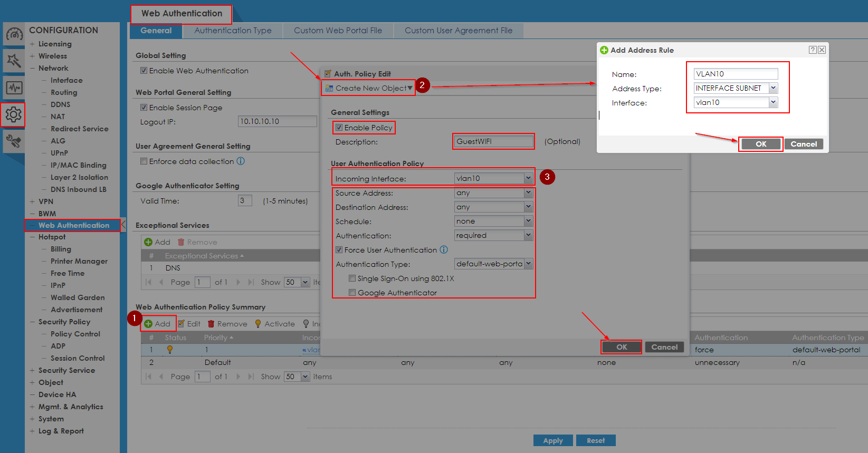Image resolution: width=868 pixels, height=453 pixels.
Task: Enable the Google Authenticator checkbox
Action: click(352, 293)
